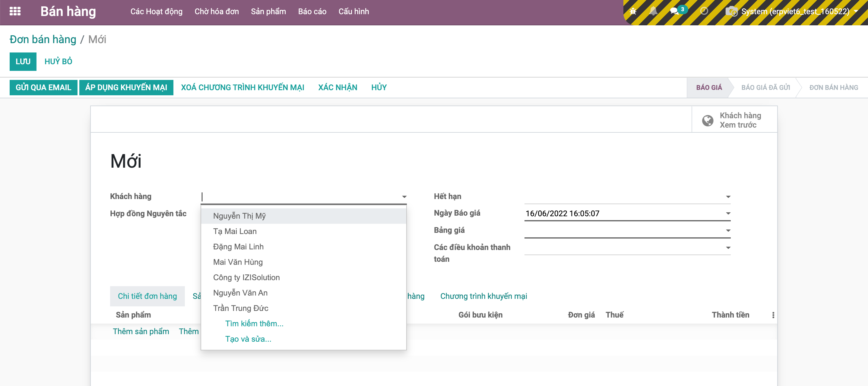This screenshot has width=868, height=386.
Task: Click the LƯU save button
Action: click(x=23, y=62)
